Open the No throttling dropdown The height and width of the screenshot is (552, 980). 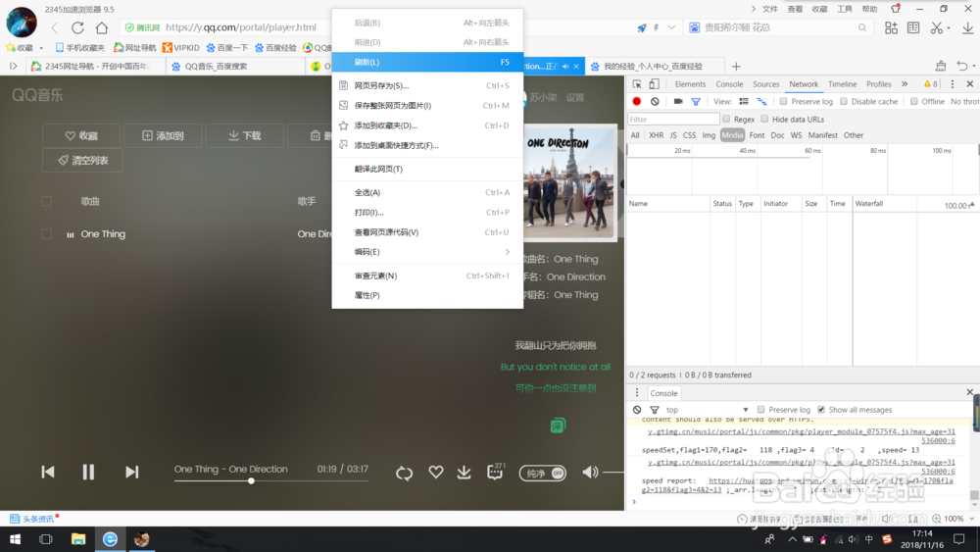[964, 101]
